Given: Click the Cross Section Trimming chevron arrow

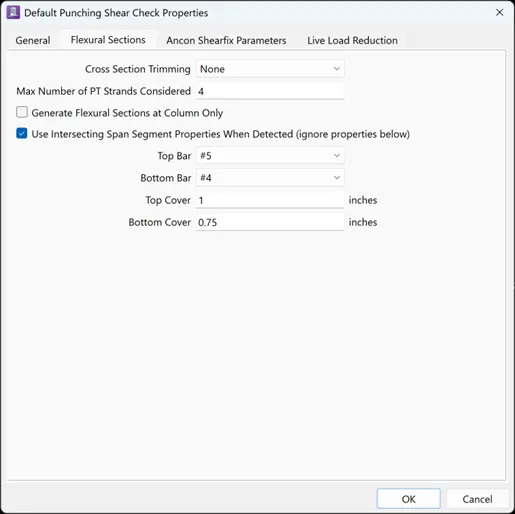Looking at the screenshot, I should pos(337,69).
